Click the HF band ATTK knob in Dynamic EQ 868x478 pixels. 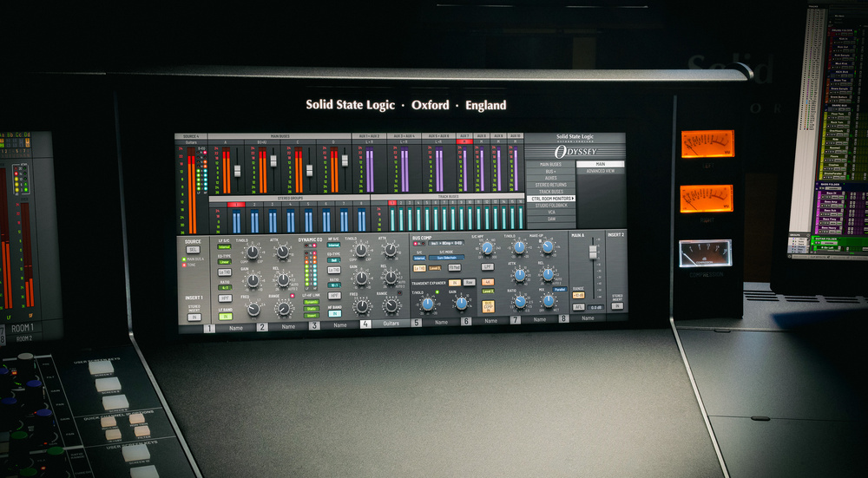[x=391, y=250]
